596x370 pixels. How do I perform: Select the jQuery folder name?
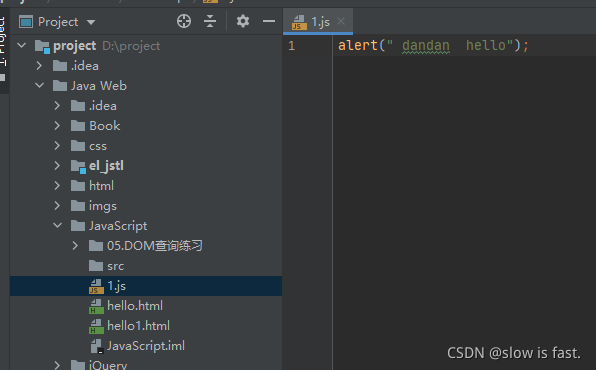point(108,365)
